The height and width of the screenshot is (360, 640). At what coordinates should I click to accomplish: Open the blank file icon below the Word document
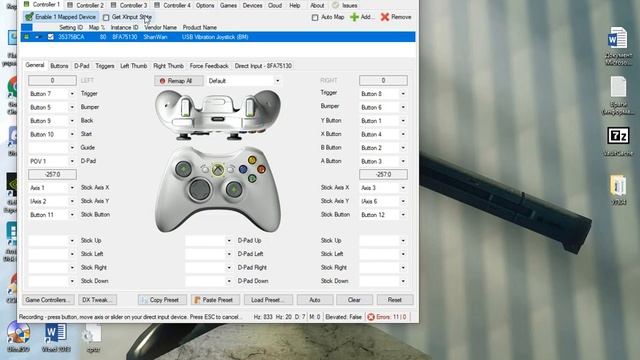[618, 87]
